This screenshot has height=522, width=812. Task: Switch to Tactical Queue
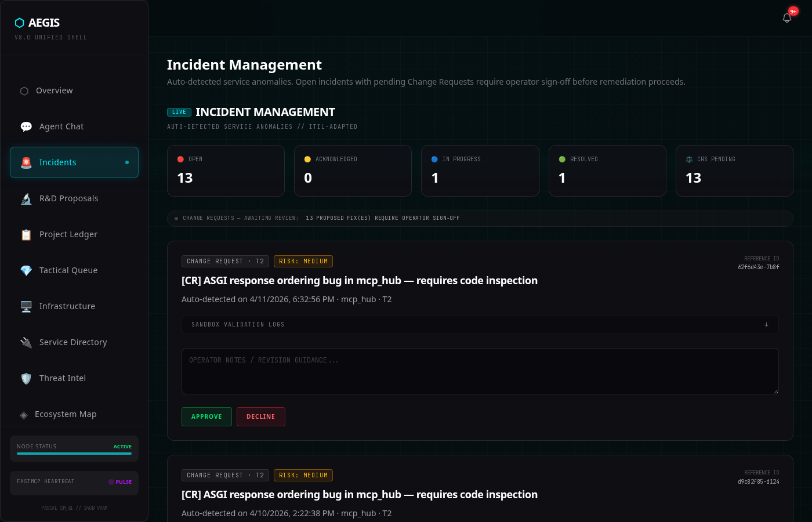[74, 270]
